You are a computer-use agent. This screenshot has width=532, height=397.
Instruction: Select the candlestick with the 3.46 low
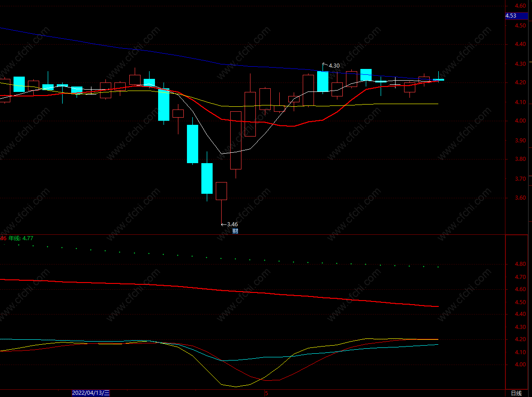pos(221,191)
